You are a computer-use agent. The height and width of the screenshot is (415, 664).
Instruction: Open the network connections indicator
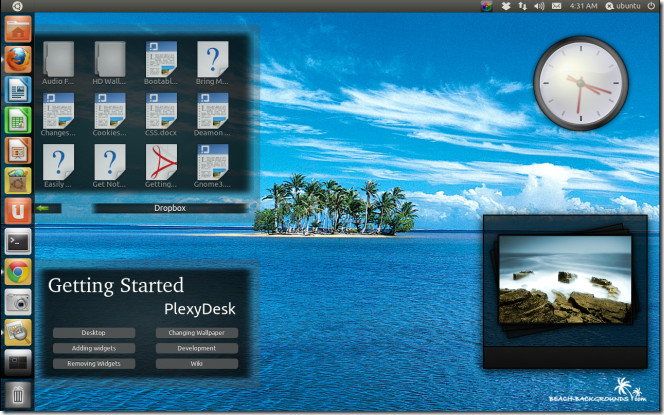coord(522,6)
